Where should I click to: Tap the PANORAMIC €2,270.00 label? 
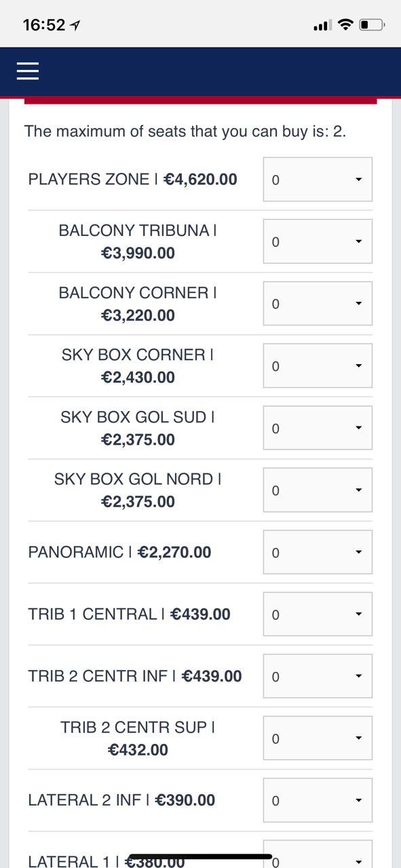120,552
